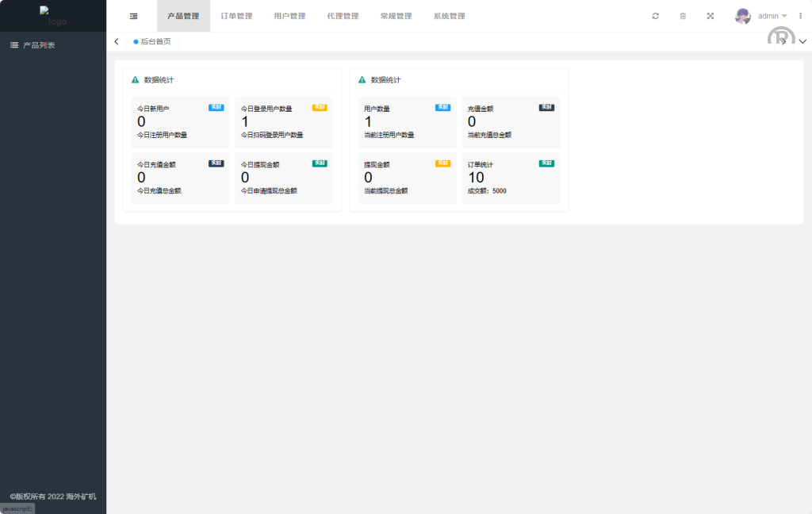
Task: Go to the 用户管理 menu
Action: [289, 16]
